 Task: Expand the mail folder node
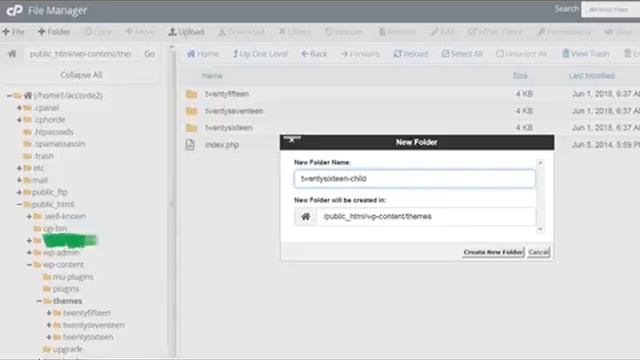(19, 180)
